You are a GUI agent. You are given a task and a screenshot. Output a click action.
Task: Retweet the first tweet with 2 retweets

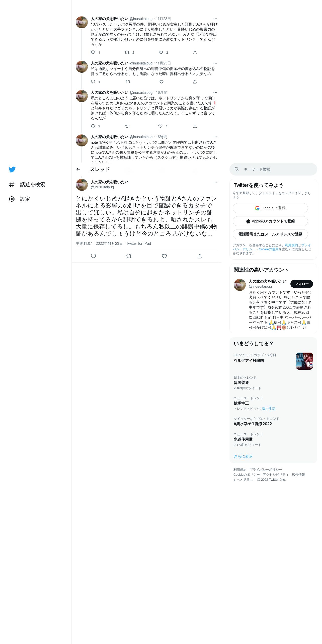coord(127,52)
